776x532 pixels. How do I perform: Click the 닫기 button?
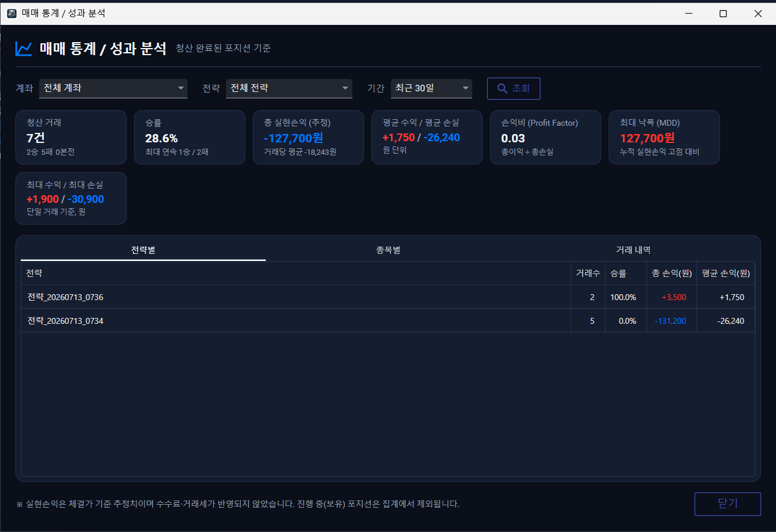click(727, 504)
